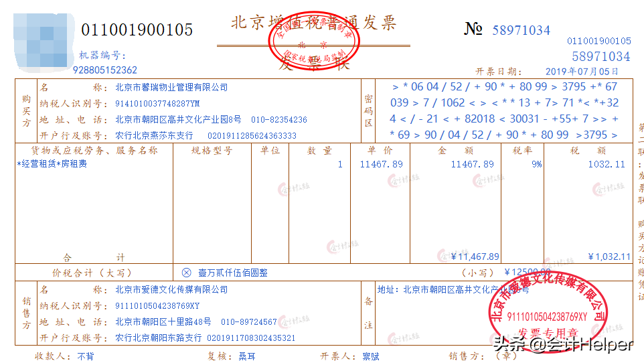644x363 pixels.
Task: Click seller bank account 0201911708302435321
Action: 251,338
